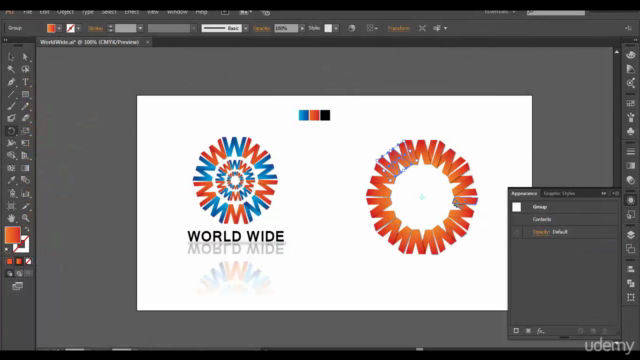This screenshot has height=360, width=640.
Task: Switch paint mode to Color
Action: pyautogui.click(x=9, y=261)
